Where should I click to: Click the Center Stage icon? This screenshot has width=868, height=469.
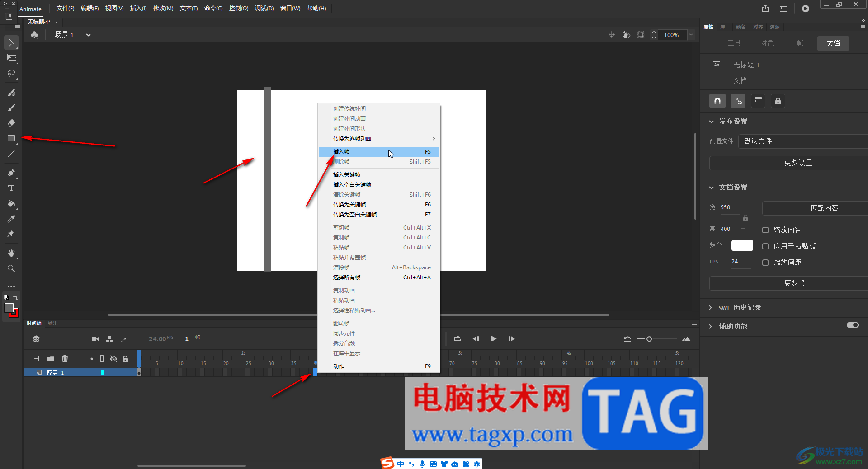click(612, 35)
